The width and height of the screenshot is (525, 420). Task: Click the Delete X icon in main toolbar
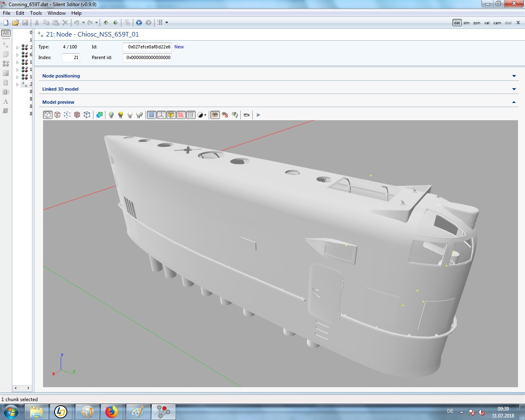[x=65, y=23]
